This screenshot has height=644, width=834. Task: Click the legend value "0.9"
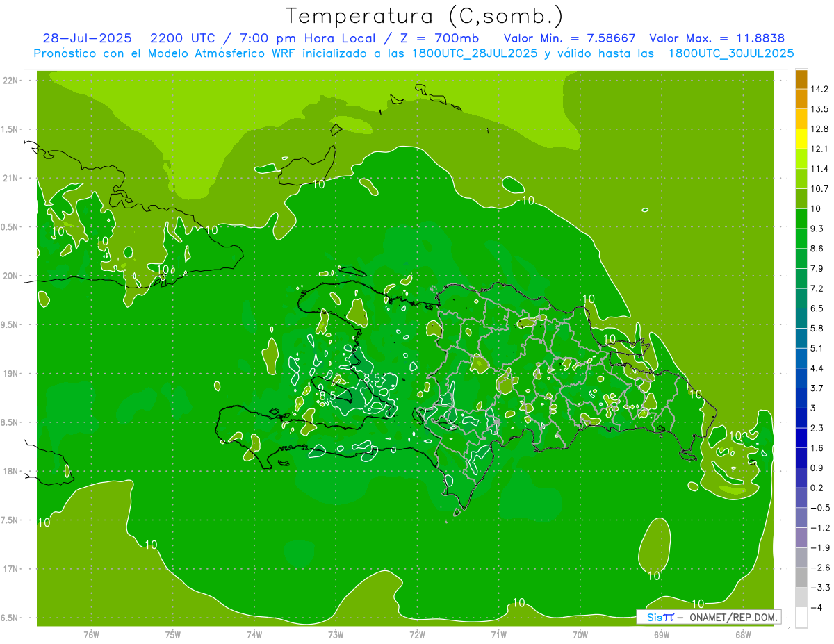(x=817, y=468)
